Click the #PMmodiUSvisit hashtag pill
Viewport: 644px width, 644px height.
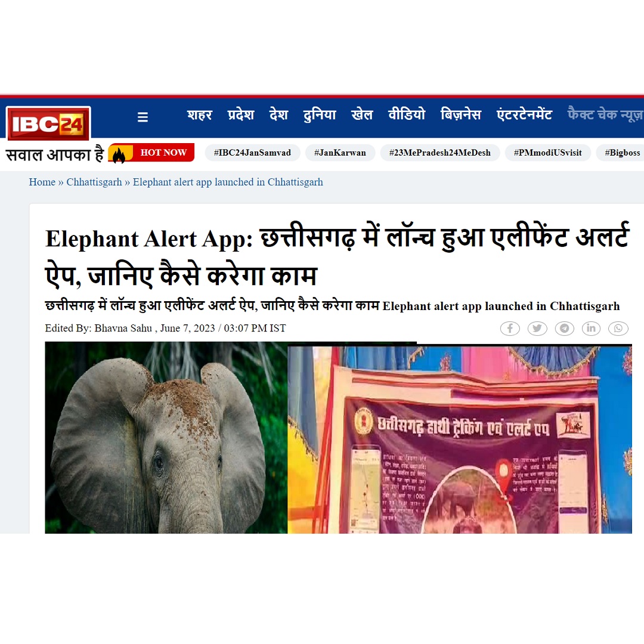pyautogui.click(x=548, y=153)
